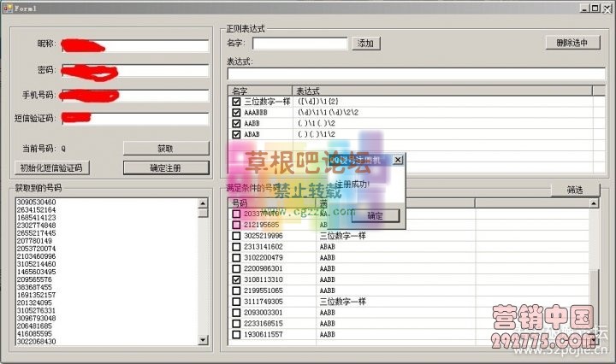Select number 416085595 in obtained list

click(x=34, y=334)
